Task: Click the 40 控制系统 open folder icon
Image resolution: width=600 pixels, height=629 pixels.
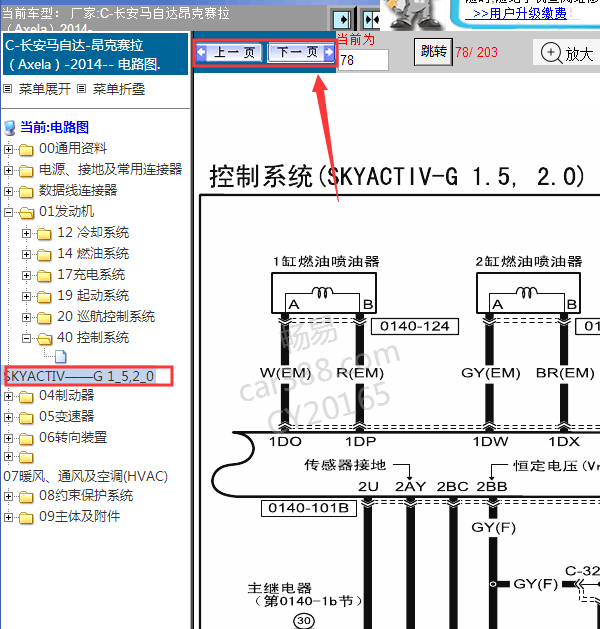Action: tap(45, 339)
